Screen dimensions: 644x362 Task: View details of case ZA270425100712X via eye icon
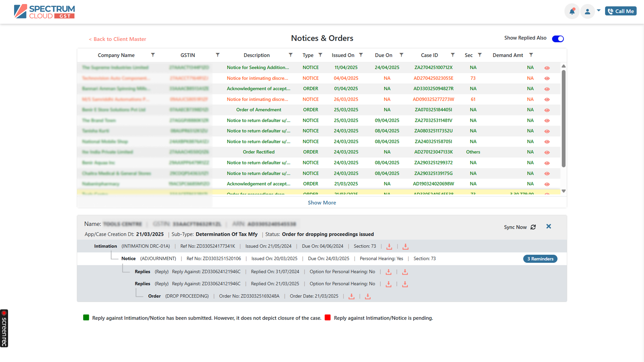pyautogui.click(x=547, y=68)
